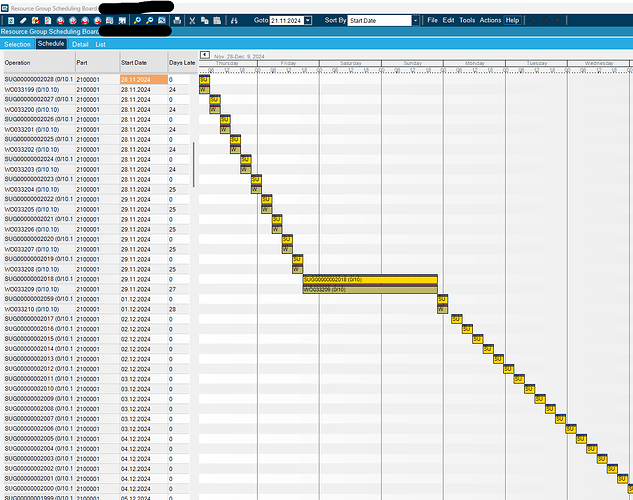The height and width of the screenshot is (500, 633).
Task: Click the binoculars find icon
Action: tap(234, 21)
